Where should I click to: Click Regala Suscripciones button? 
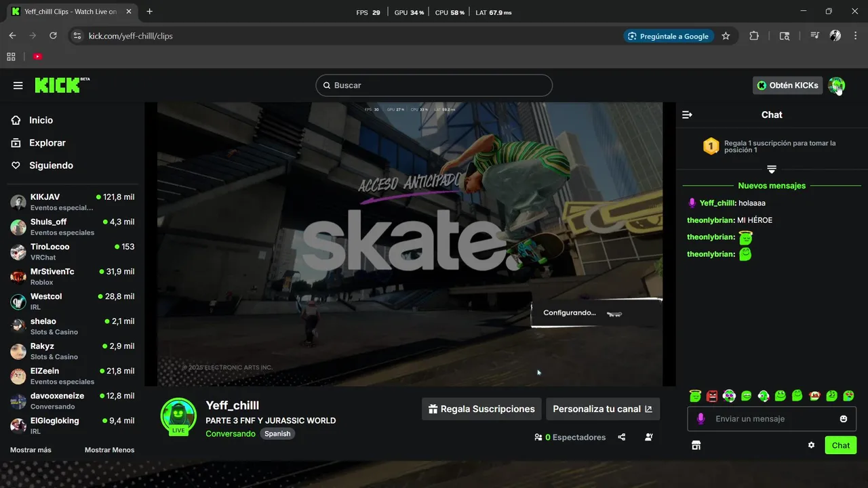pyautogui.click(x=481, y=409)
